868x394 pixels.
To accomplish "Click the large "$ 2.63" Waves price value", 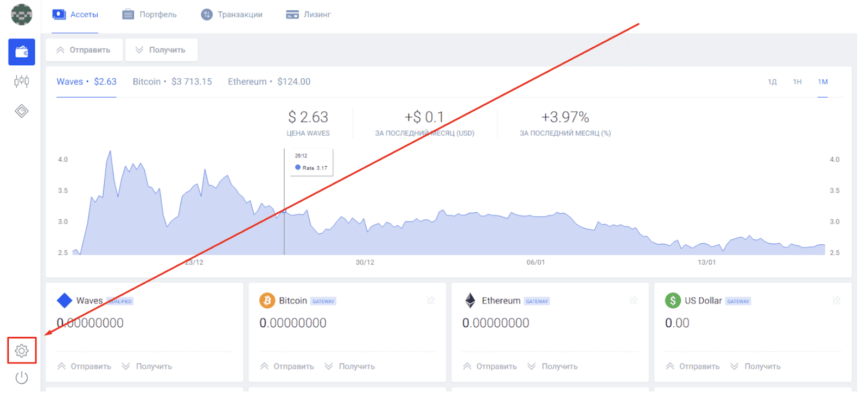I will click(308, 117).
